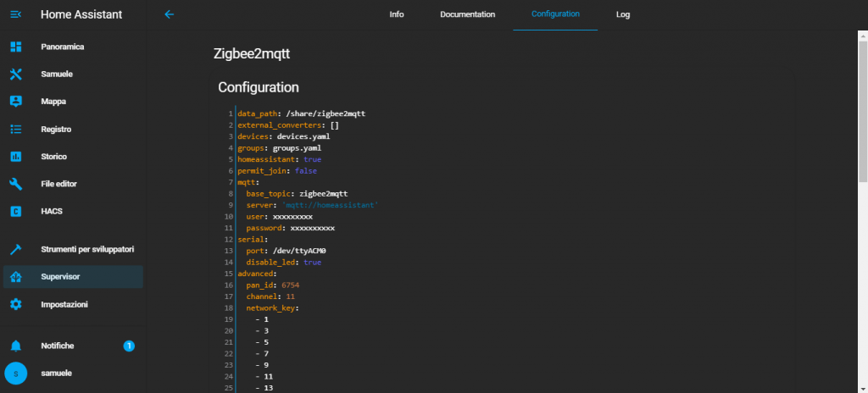Viewport: 868px width, 393px height.
Task: Switch to the Info tab
Action: [397, 14]
